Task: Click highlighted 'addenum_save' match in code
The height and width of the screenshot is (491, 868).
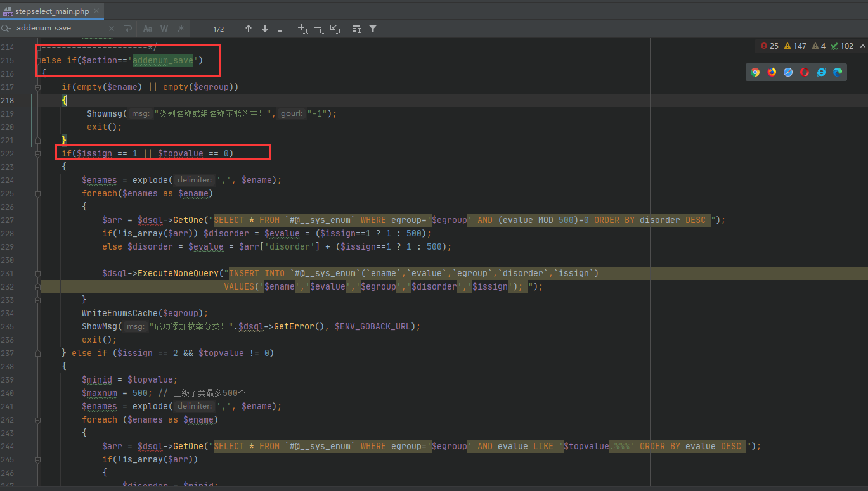Action: pos(163,60)
